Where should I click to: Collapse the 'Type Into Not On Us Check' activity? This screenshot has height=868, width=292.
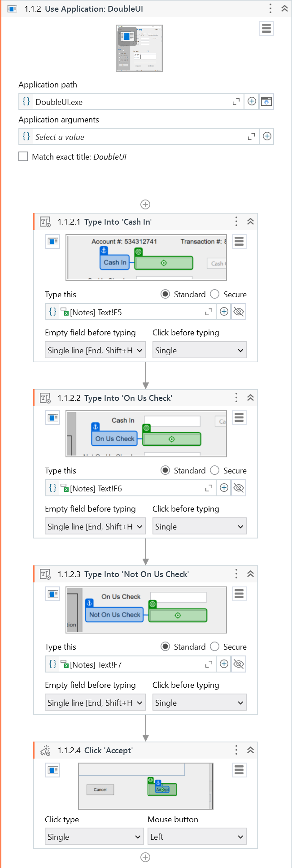click(250, 574)
